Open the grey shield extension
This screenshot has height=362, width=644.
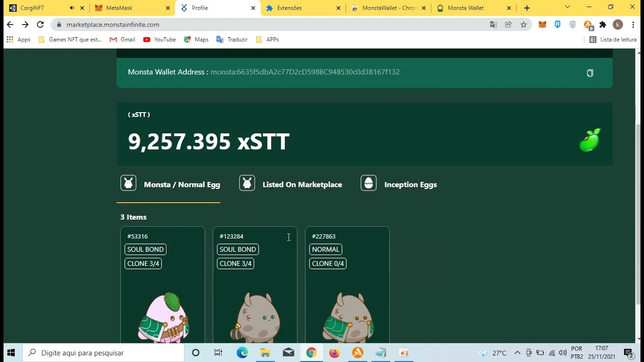click(573, 25)
